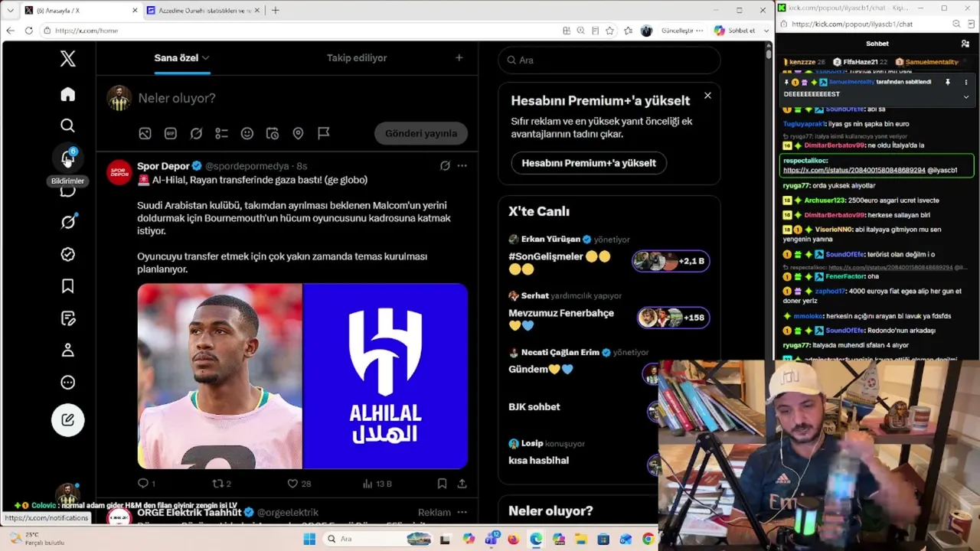This screenshot has width=980, height=551.
Task: Open the Spor Depor profile name
Action: click(x=163, y=166)
